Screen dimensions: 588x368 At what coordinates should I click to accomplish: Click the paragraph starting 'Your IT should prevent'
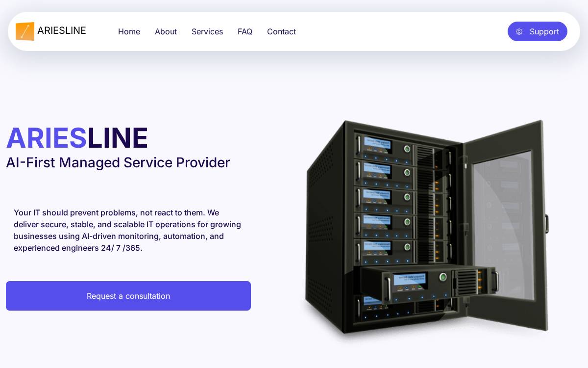(x=127, y=230)
